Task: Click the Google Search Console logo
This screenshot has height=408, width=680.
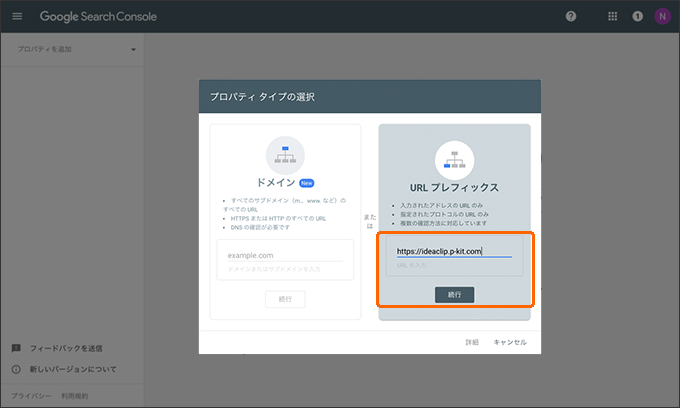Action: tap(98, 16)
